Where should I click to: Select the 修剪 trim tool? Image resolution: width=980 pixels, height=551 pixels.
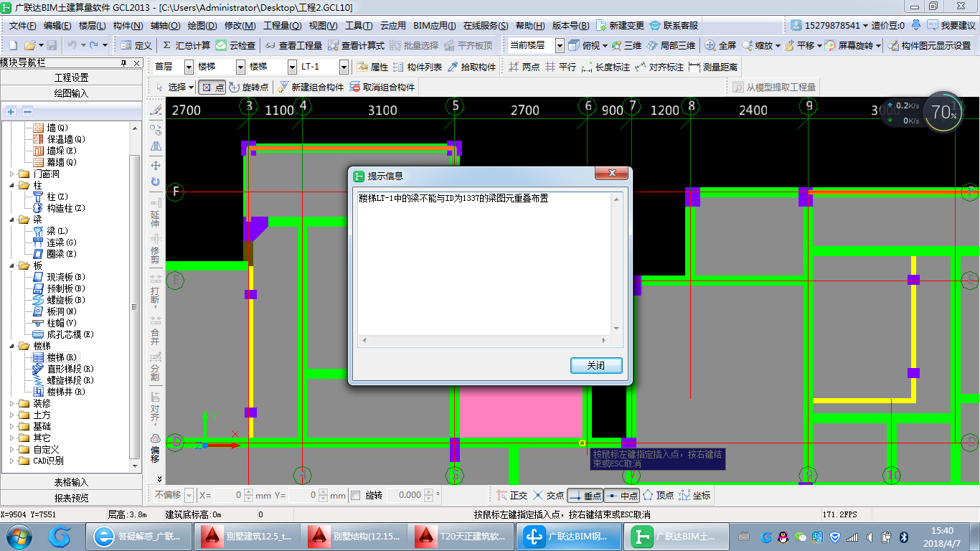pos(155,248)
